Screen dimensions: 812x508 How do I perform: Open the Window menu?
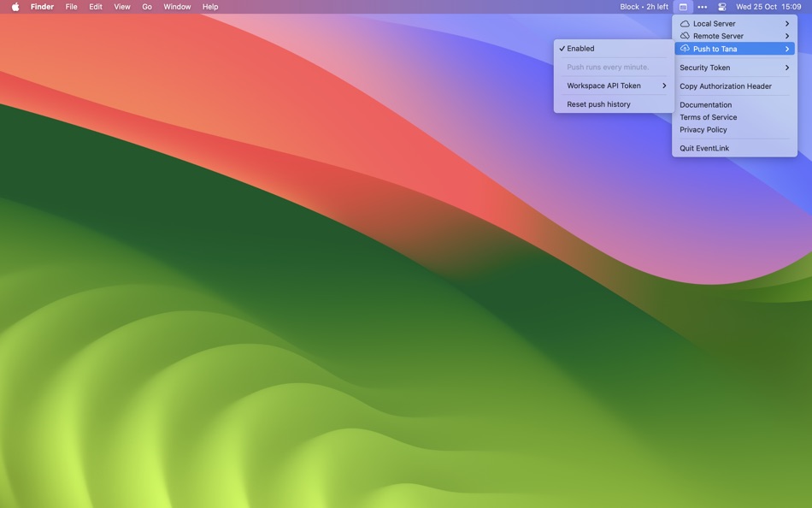click(x=177, y=7)
